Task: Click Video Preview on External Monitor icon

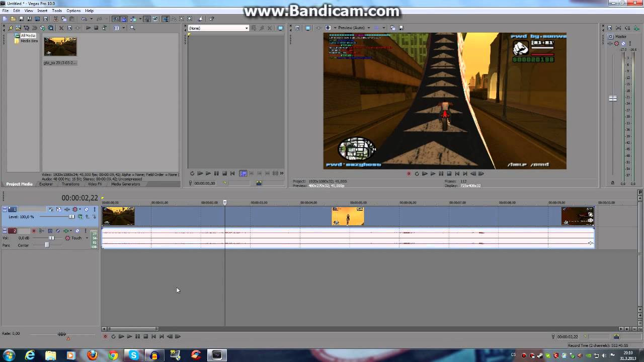Action: (x=308, y=28)
